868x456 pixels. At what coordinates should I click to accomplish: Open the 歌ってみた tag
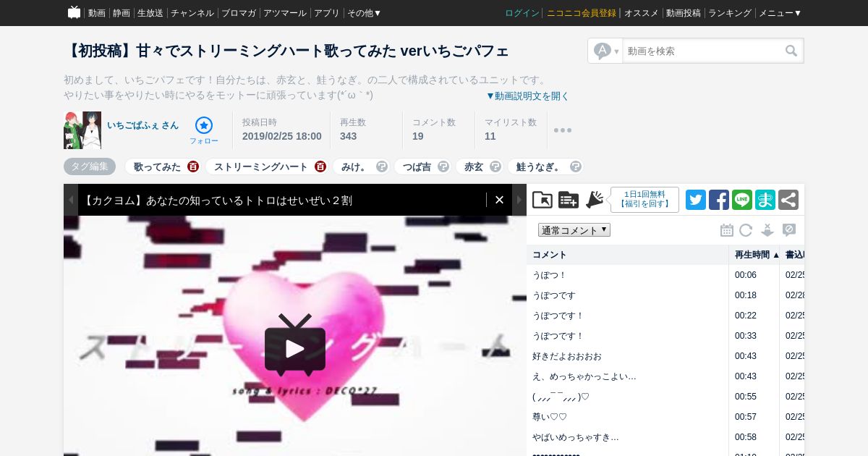tap(157, 166)
